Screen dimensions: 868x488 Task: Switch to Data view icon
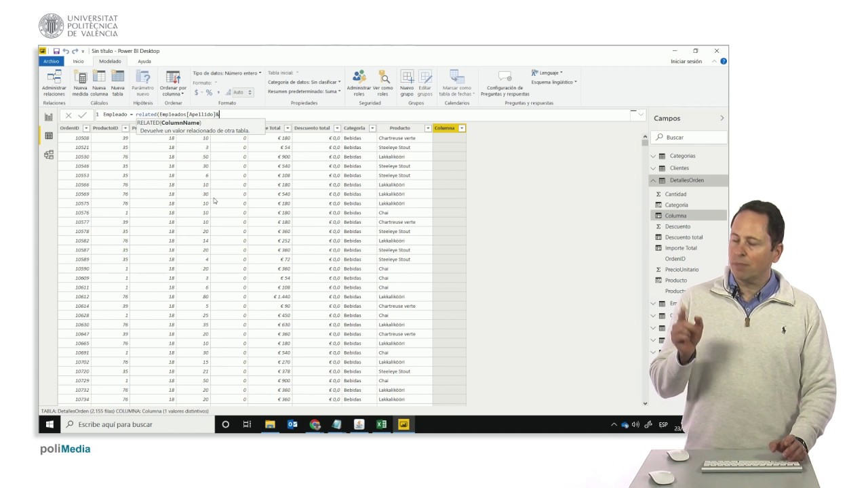[49, 136]
